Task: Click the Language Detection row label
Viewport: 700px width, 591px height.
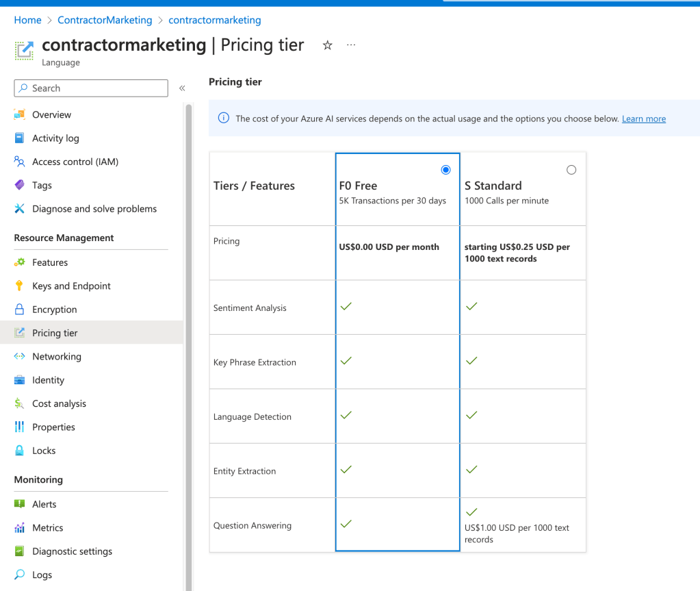Action: point(252,417)
